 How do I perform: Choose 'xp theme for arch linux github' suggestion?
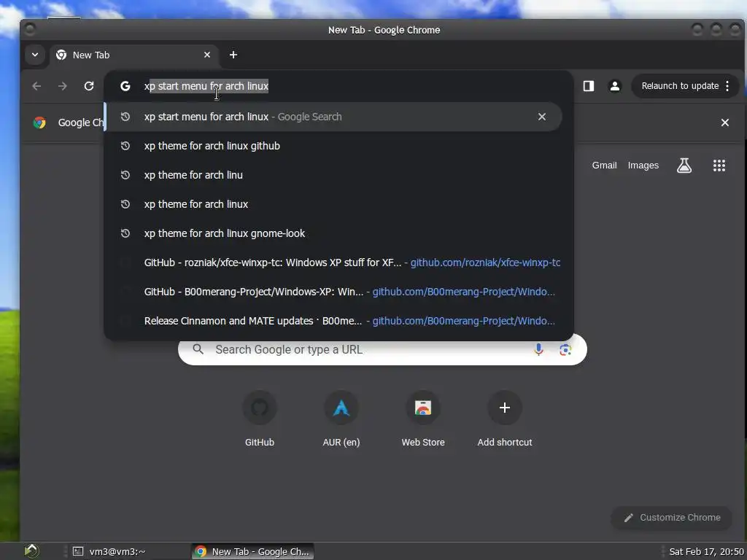click(x=333, y=146)
